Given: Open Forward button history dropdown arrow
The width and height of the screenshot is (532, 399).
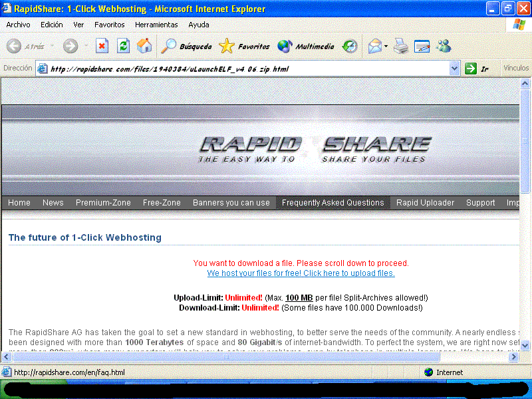Looking at the screenshot, I should tap(86, 46).
